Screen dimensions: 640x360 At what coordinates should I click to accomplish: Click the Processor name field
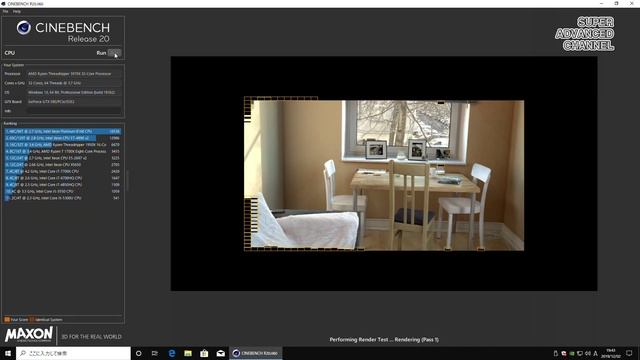click(x=74, y=74)
